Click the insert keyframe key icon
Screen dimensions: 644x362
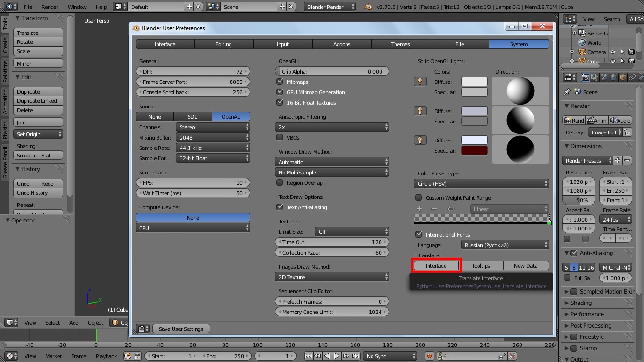[503, 356]
